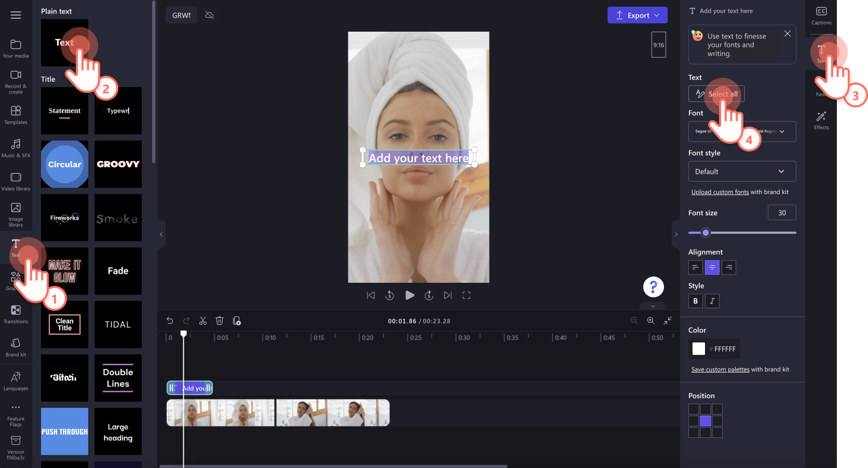Click the cloud sync-off icon
This screenshot has height=468, width=868.
pyautogui.click(x=210, y=15)
